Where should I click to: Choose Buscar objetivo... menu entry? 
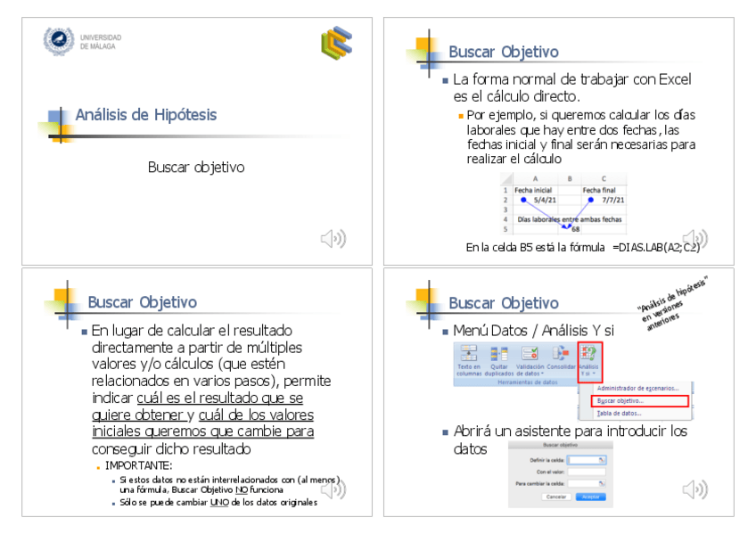coord(640,400)
